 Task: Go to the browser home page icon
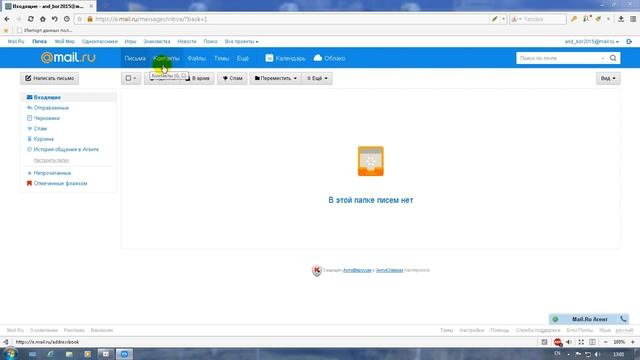[x=42, y=19]
